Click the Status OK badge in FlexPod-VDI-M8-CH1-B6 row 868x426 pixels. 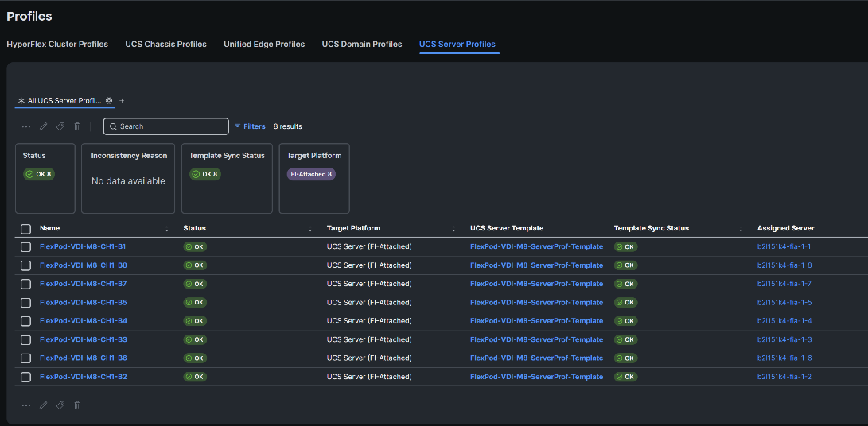[195, 358]
